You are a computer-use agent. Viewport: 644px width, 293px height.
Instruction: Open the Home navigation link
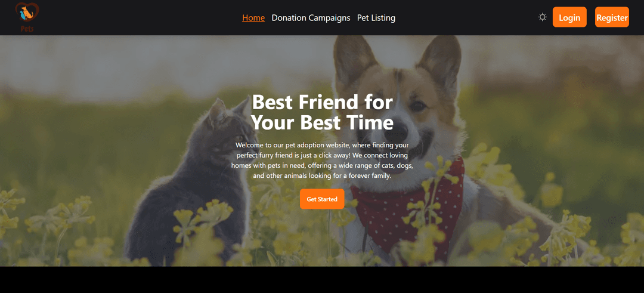coord(253,18)
